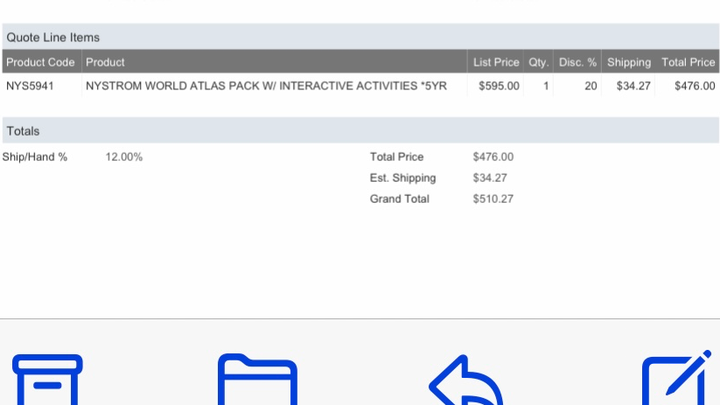Click the 12.00% ship/hand value
The height and width of the screenshot is (405, 720).
click(124, 157)
